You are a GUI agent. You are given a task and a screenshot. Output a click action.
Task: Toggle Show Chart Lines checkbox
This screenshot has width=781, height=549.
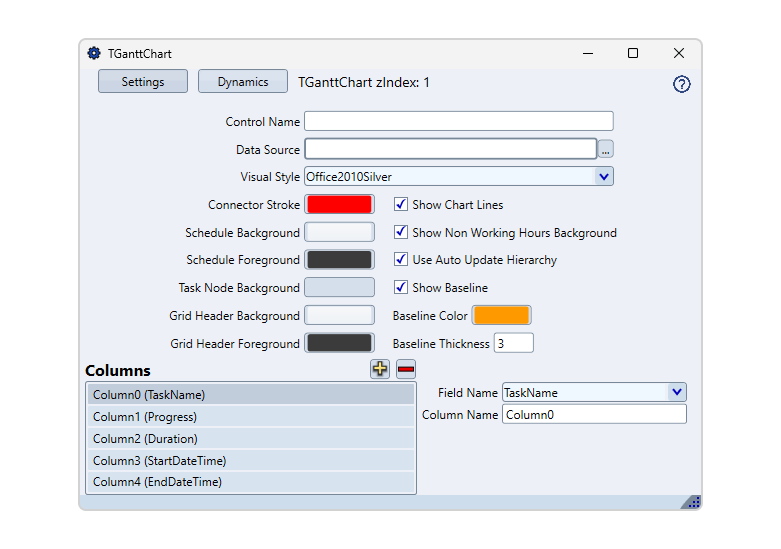point(401,204)
